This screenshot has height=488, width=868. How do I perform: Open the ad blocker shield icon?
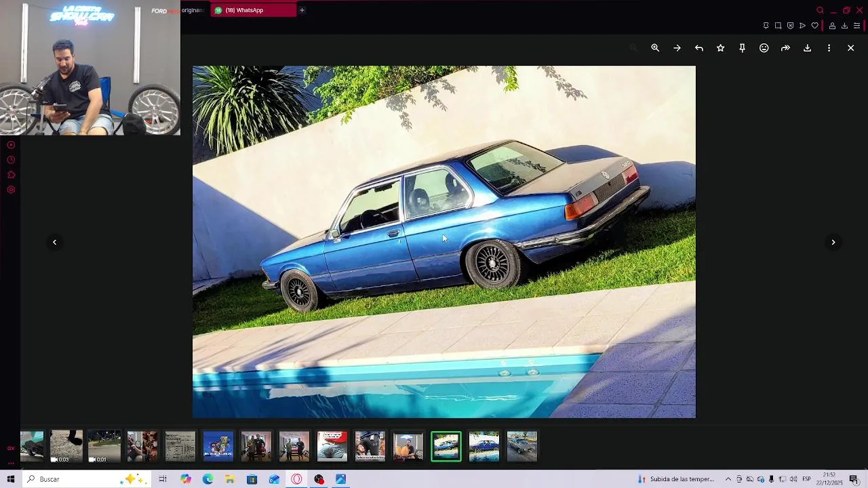pos(790,26)
